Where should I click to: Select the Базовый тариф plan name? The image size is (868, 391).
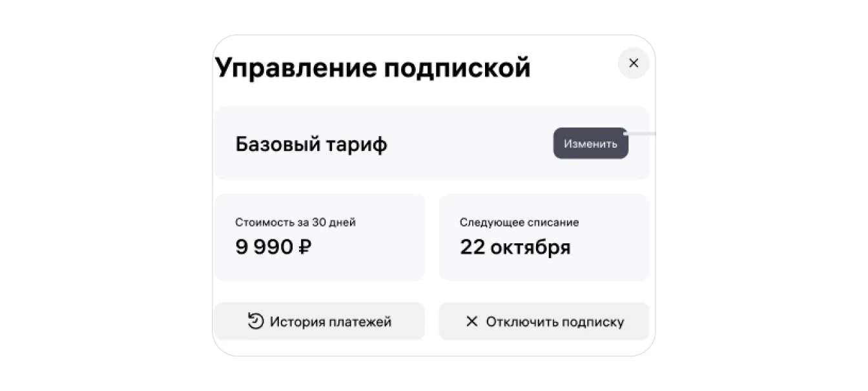click(311, 145)
